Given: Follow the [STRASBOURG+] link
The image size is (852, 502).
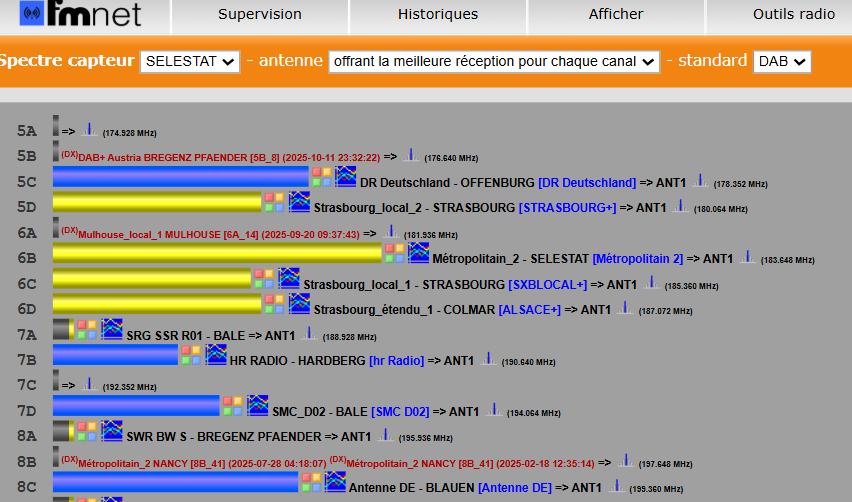Looking at the screenshot, I should click(567, 208).
